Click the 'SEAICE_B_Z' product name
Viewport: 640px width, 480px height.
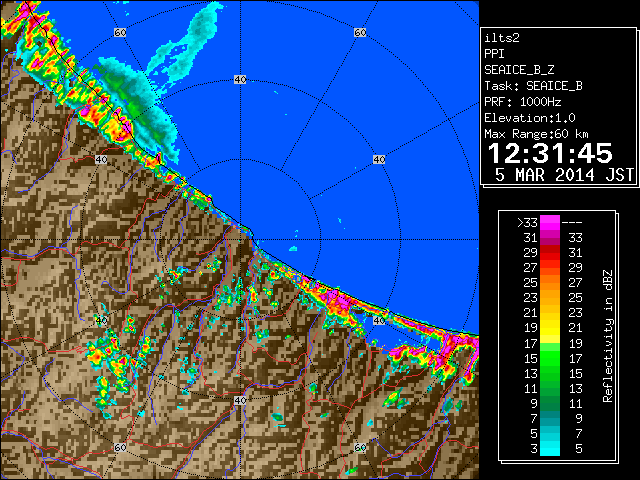519,70
